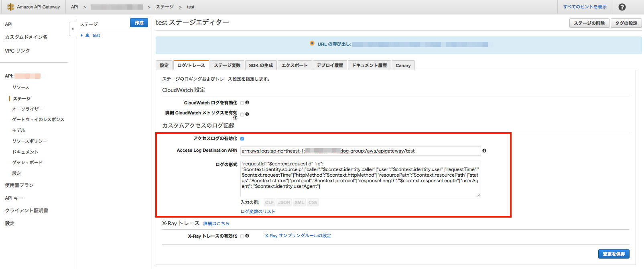Open モデル in sidebar
The width and height of the screenshot is (644, 269).
click(18, 130)
